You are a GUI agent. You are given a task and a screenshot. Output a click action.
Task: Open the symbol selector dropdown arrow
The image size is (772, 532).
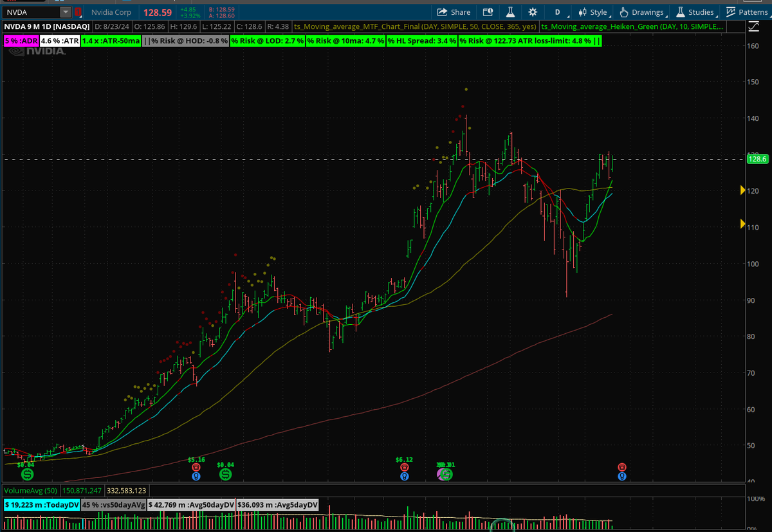point(66,12)
